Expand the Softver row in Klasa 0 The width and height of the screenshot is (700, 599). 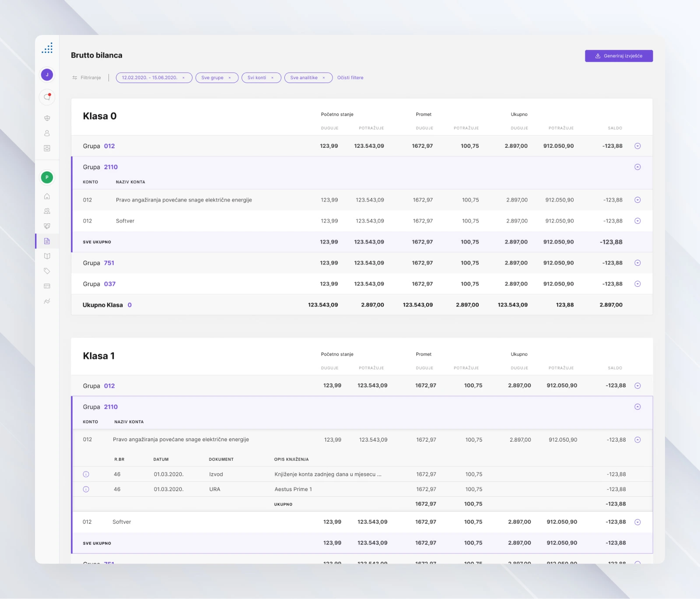tap(637, 221)
